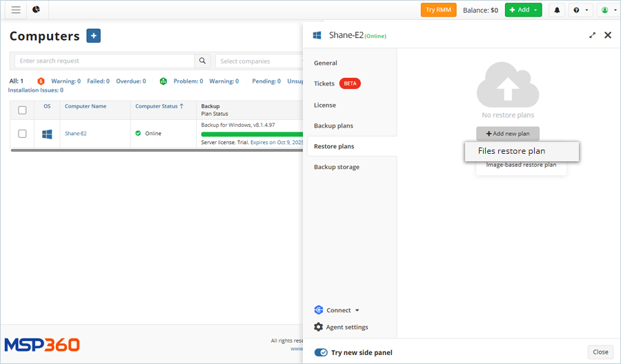Click the Windows OS icon for Shane-E2

[47, 134]
